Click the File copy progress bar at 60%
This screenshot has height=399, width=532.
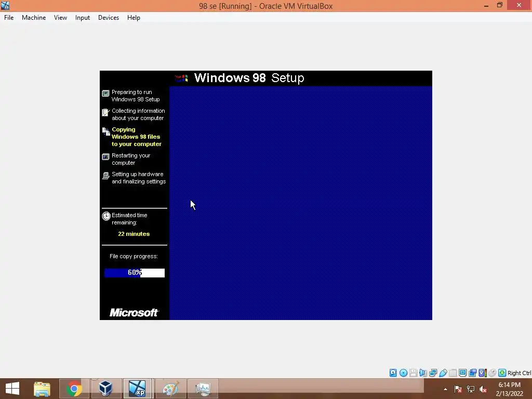[135, 273]
